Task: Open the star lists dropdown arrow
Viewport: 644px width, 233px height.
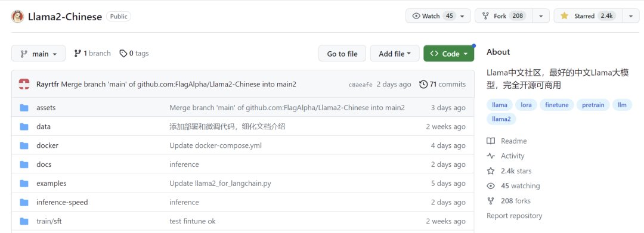Action: pos(631,16)
